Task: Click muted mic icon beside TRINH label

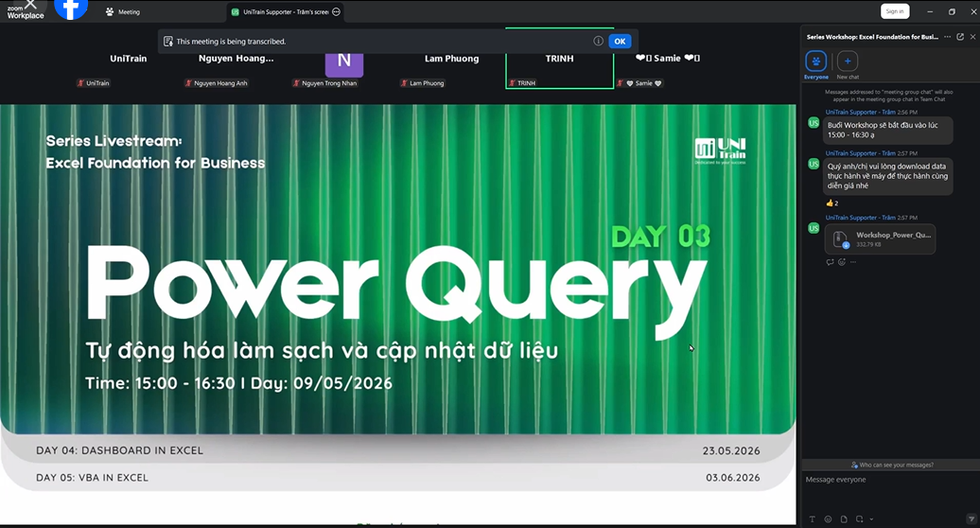Action: (512, 83)
